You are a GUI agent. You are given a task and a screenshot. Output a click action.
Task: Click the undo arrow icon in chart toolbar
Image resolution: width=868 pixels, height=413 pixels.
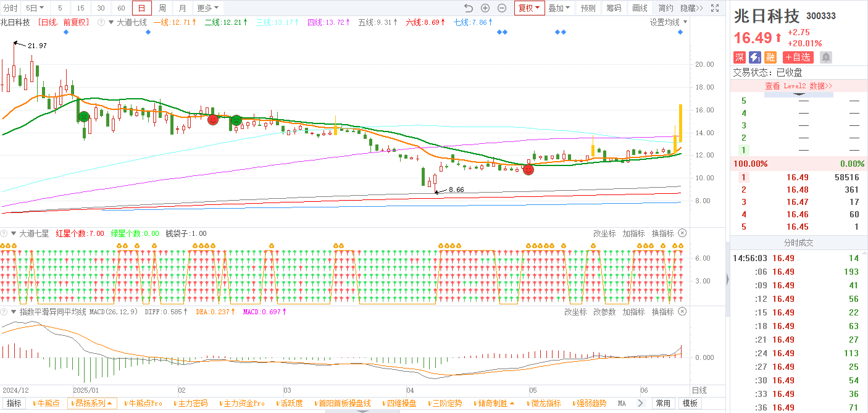coord(468,8)
